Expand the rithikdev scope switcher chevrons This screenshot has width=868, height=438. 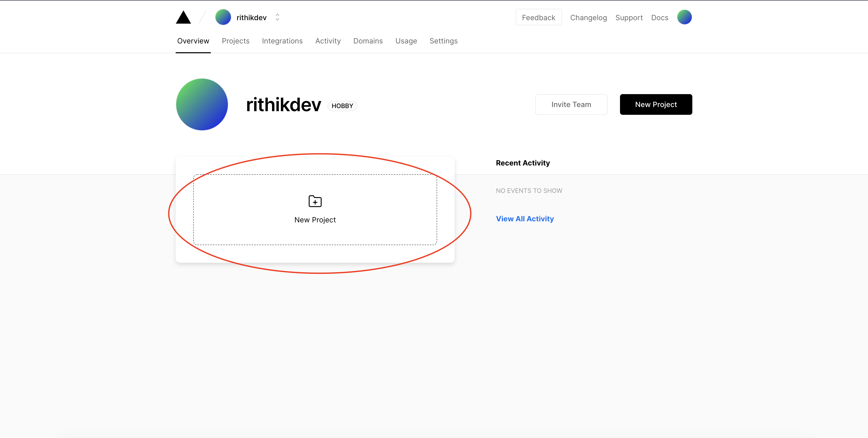[277, 17]
